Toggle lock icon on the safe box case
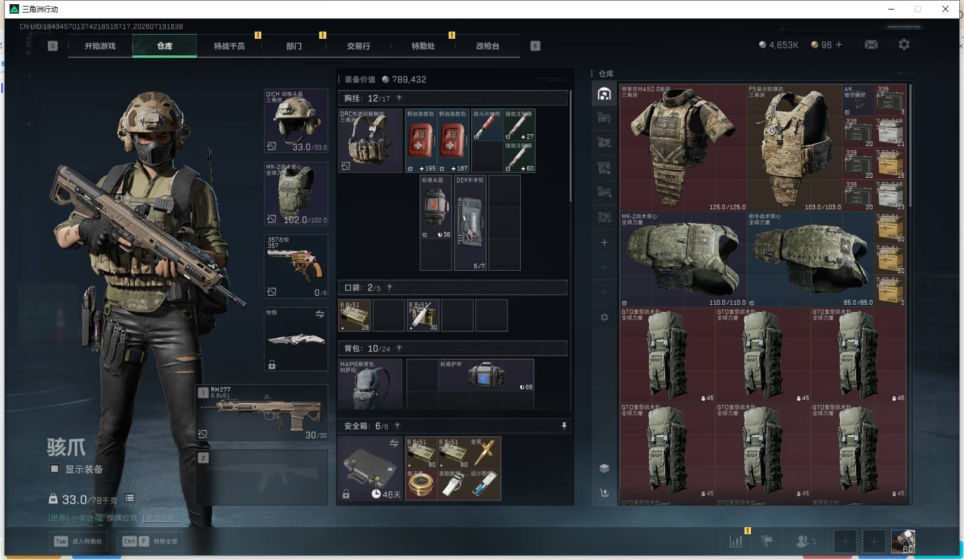The height and width of the screenshot is (560, 964). click(x=346, y=494)
